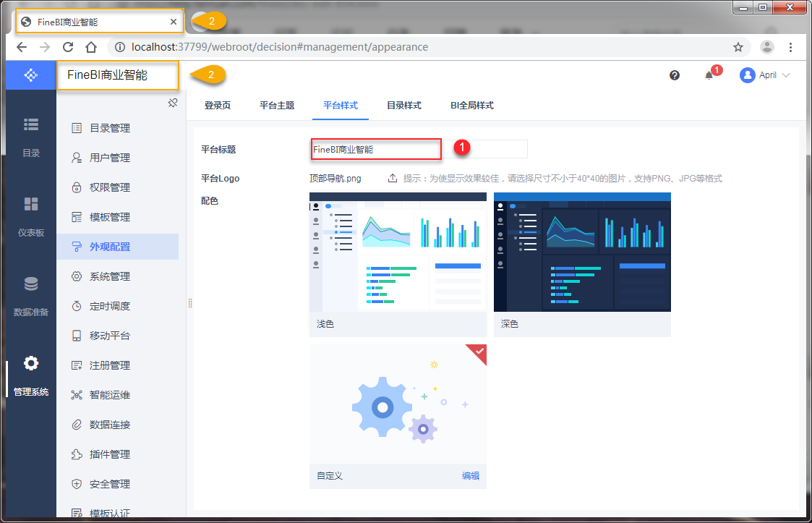Open the Chrome three-dot menu
This screenshot has height=523, width=812.
click(x=790, y=47)
